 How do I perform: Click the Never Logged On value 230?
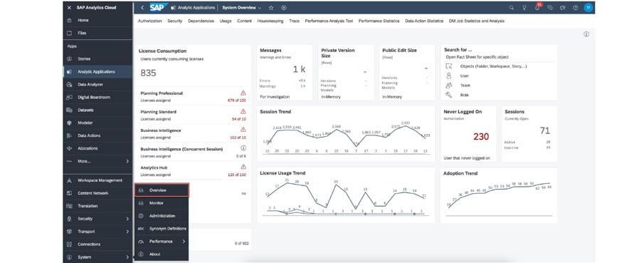coord(481,137)
